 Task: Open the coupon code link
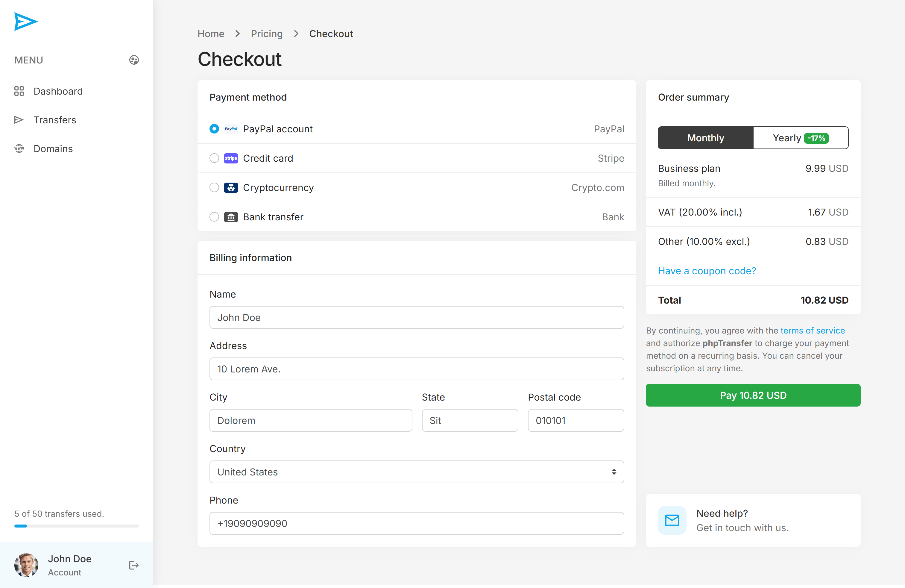click(707, 270)
